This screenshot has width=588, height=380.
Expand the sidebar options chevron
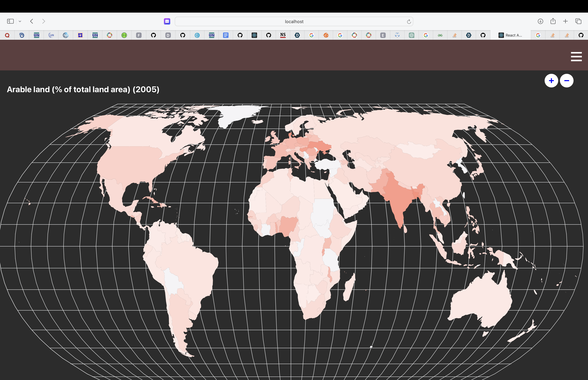pos(20,21)
